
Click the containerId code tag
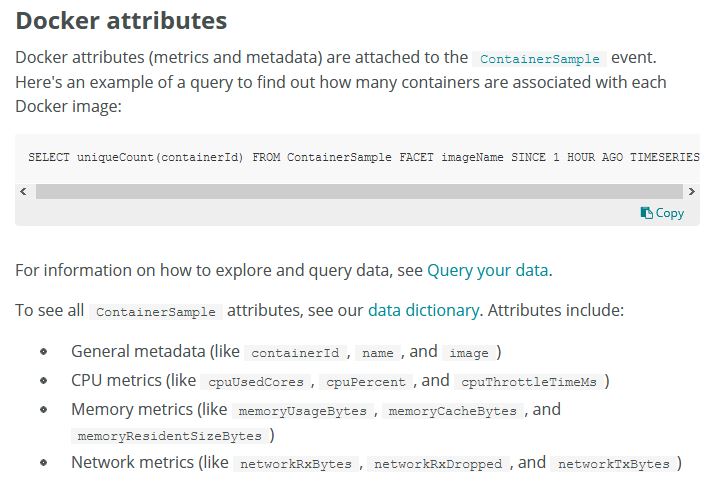click(298, 353)
